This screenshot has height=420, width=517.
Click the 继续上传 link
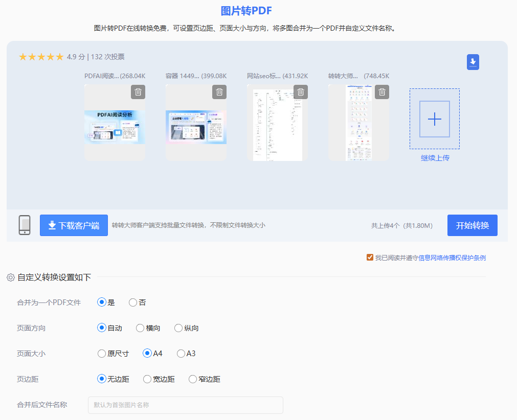pyautogui.click(x=434, y=158)
